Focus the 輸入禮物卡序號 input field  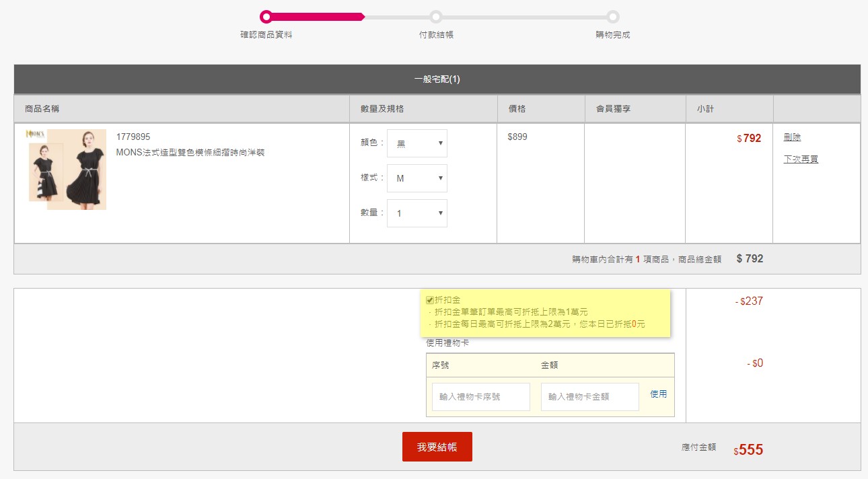481,397
